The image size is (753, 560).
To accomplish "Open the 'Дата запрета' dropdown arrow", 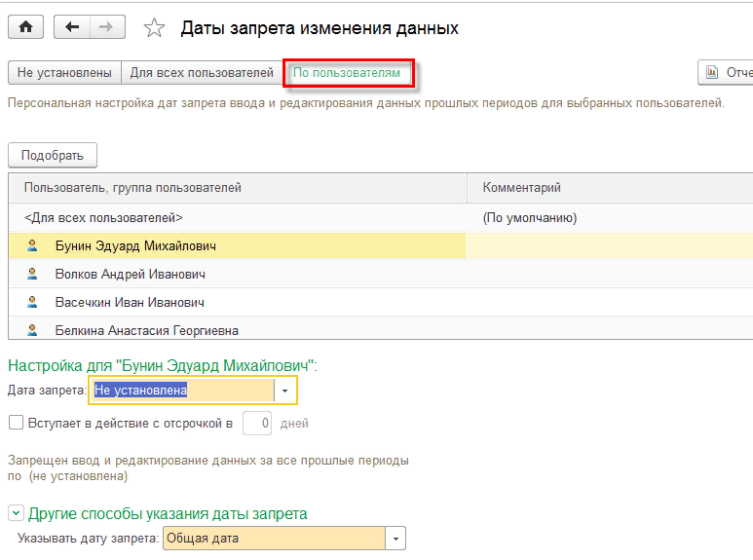I will pos(284,391).
